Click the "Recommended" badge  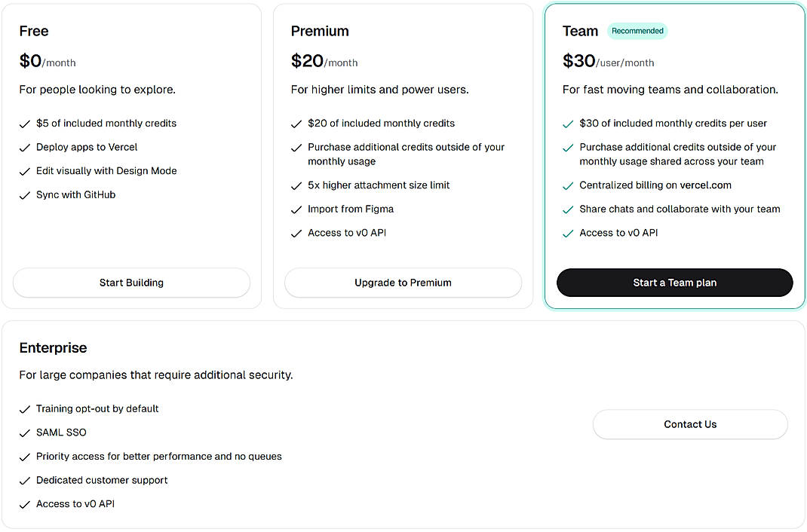click(x=637, y=31)
